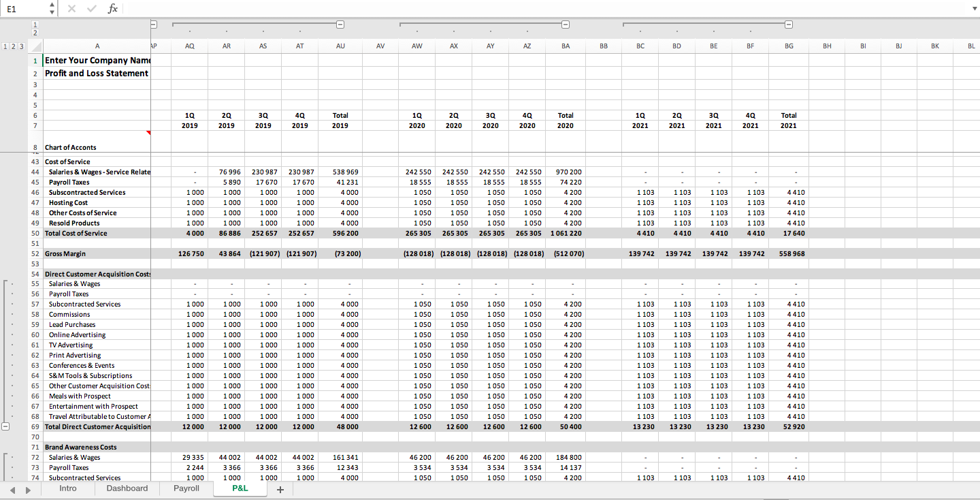Collapse the 2020 column group

[566, 24]
